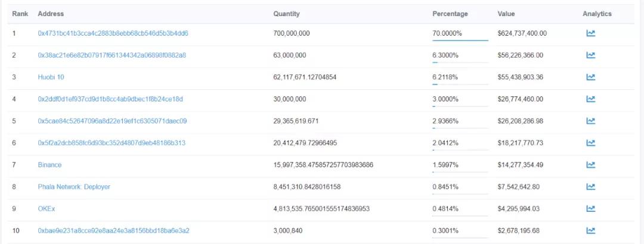This screenshot has height=244, width=644.
Task: Open address starting with 0x2ddf0d1ef937
Action: click(110, 99)
